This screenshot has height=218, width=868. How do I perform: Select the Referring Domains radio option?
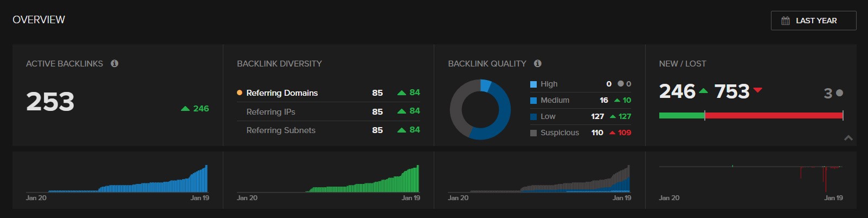(240, 93)
